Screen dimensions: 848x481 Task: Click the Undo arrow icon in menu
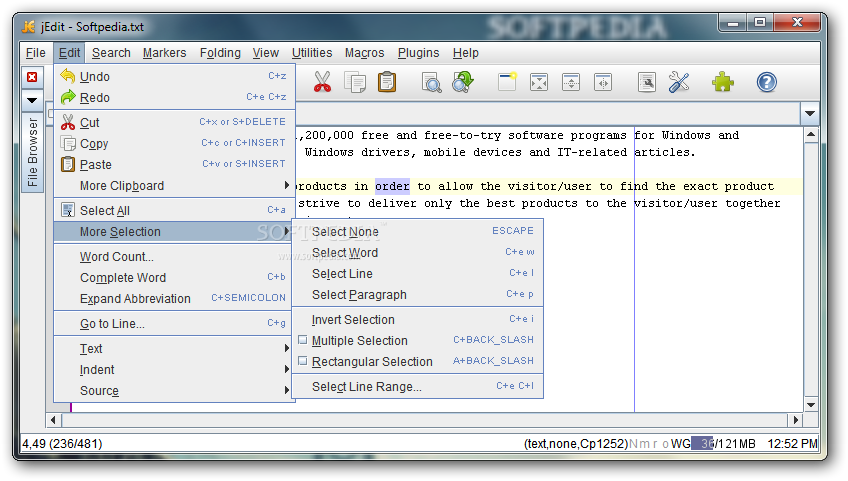click(x=68, y=76)
